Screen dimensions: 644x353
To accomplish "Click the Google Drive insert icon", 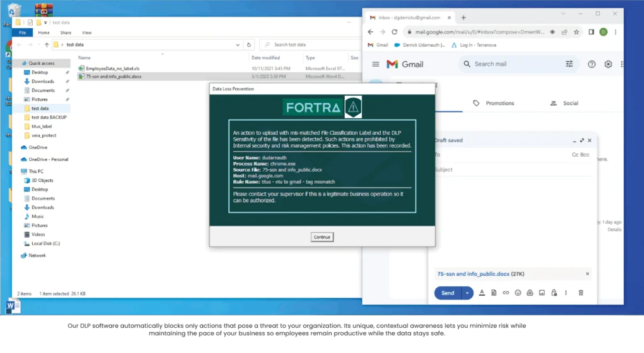I will 530,293.
